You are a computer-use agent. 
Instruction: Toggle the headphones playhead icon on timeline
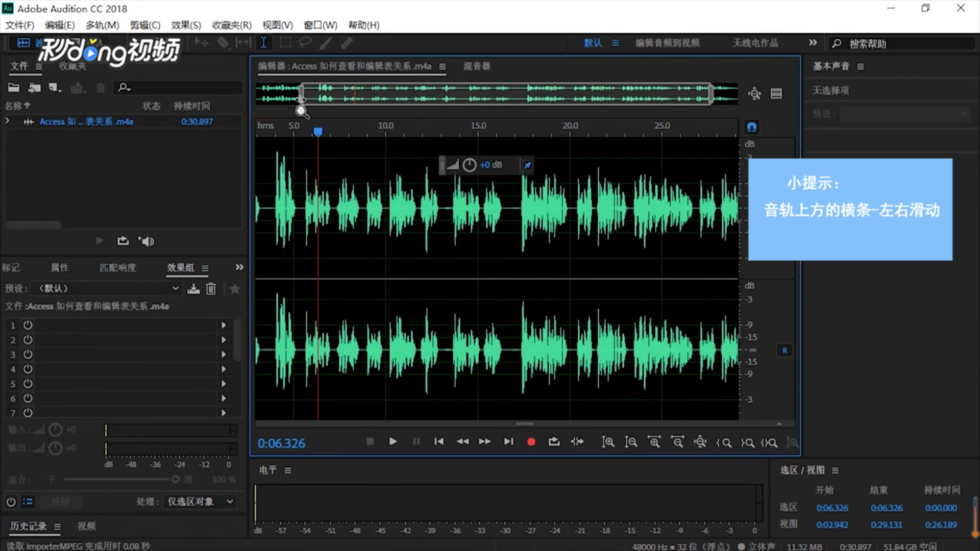[752, 127]
